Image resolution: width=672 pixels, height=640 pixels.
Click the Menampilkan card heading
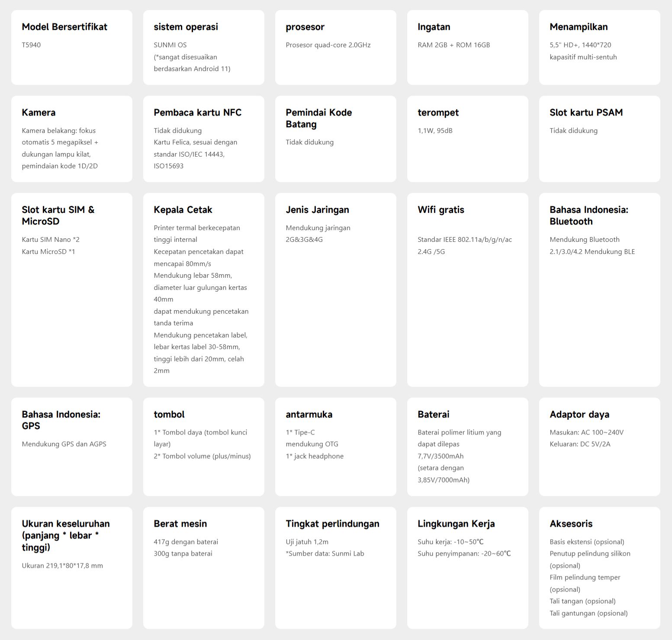(579, 27)
